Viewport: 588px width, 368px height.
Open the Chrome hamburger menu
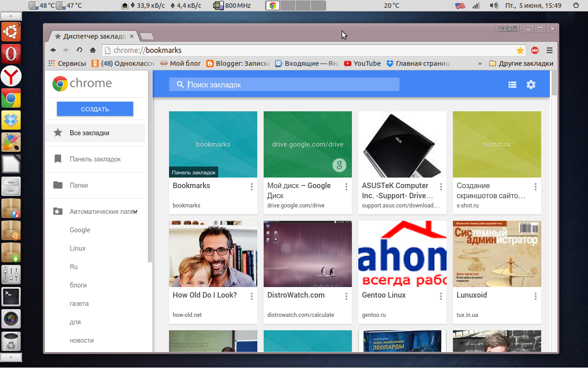point(549,50)
